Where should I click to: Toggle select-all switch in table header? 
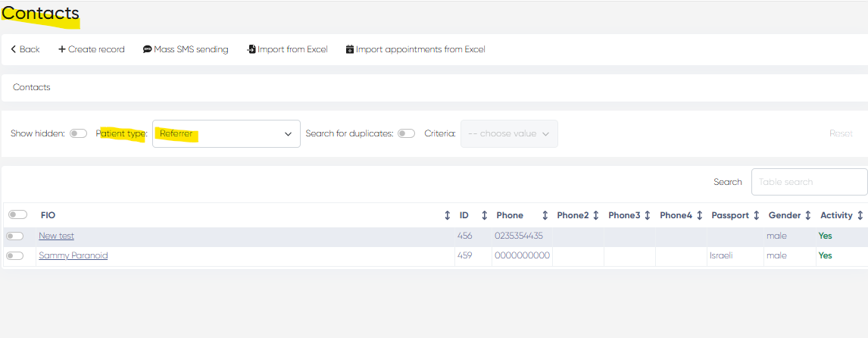pyautogui.click(x=17, y=215)
